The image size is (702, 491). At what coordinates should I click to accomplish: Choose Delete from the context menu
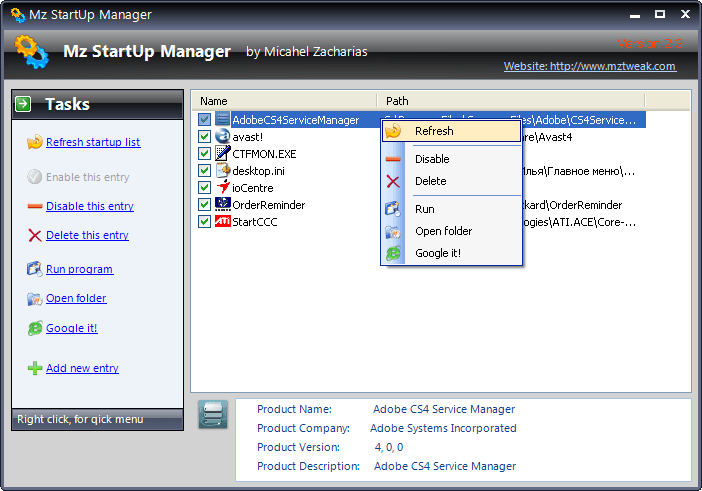click(451, 181)
